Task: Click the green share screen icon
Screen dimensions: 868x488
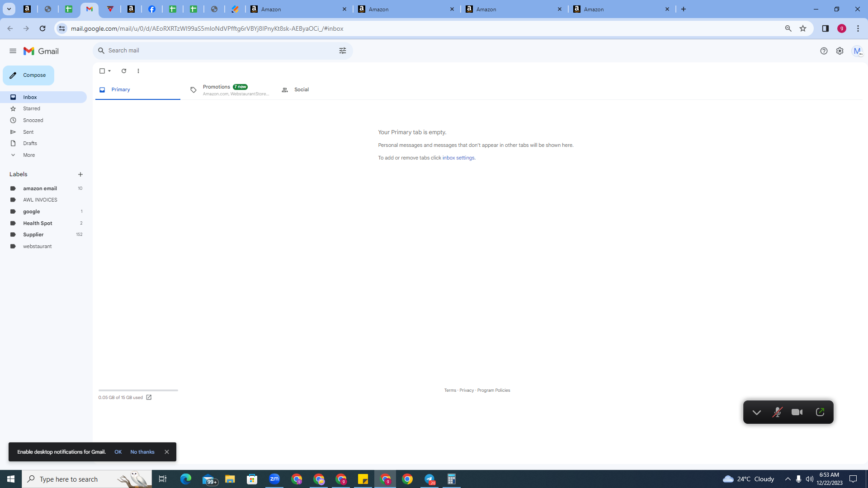Action: click(x=820, y=413)
